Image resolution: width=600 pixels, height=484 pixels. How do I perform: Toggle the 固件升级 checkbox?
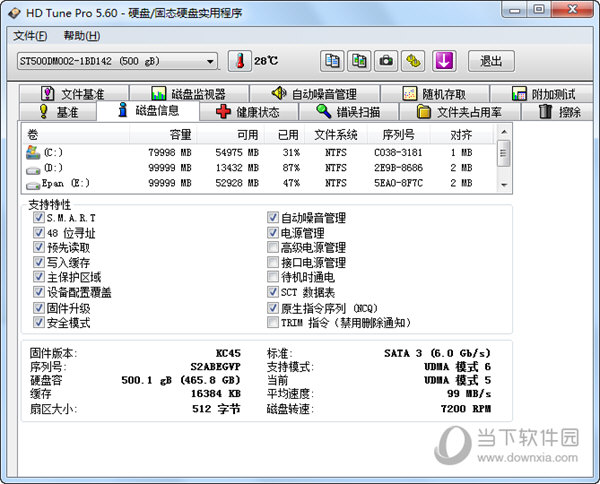(x=38, y=308)
